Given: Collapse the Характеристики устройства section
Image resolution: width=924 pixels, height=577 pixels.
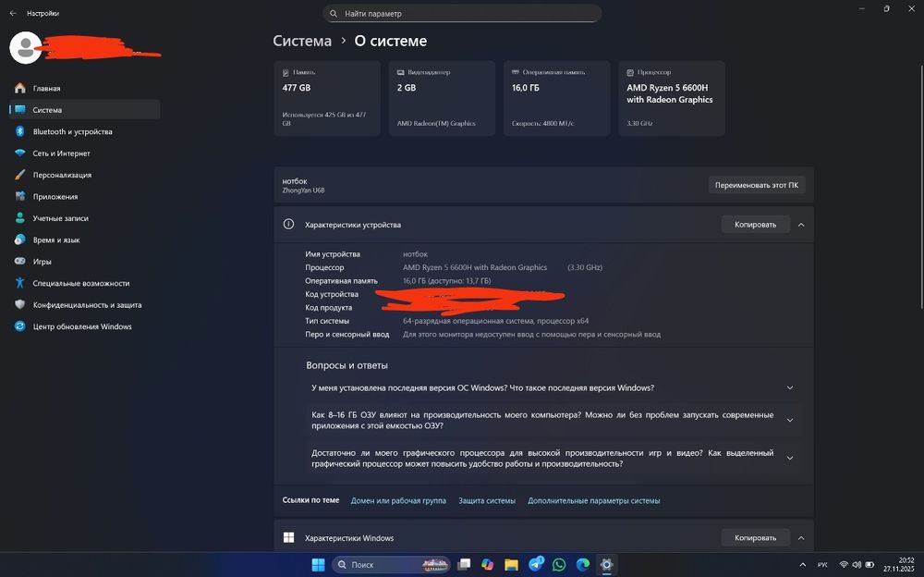Looking at the screenshot, I should [801, 225].
